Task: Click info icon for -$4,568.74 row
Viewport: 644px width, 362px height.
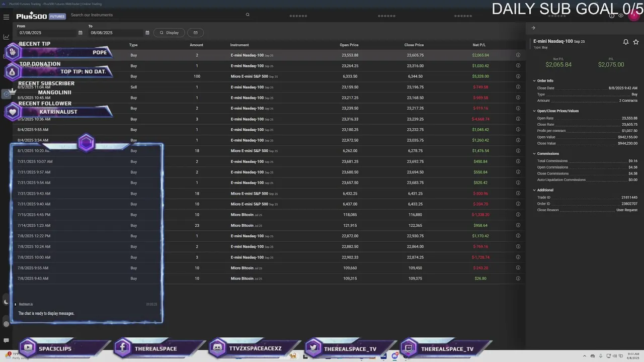Action: pyautogui.click(x=518, y=119)
